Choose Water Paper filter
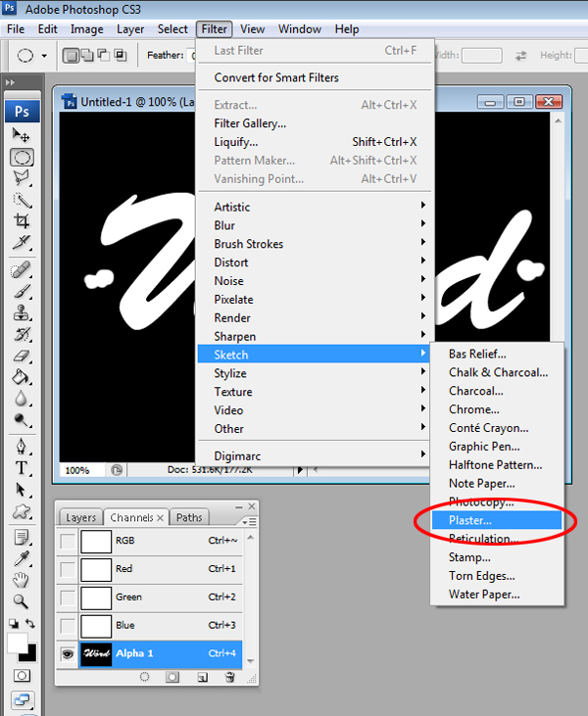The width and height of the screenshot is (588, 716). [x=497, y=595]
